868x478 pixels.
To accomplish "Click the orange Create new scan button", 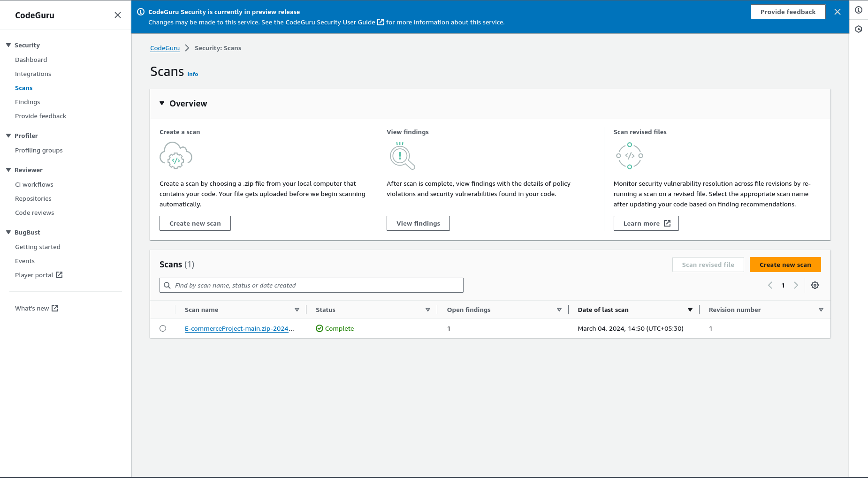I will point(785,265).
